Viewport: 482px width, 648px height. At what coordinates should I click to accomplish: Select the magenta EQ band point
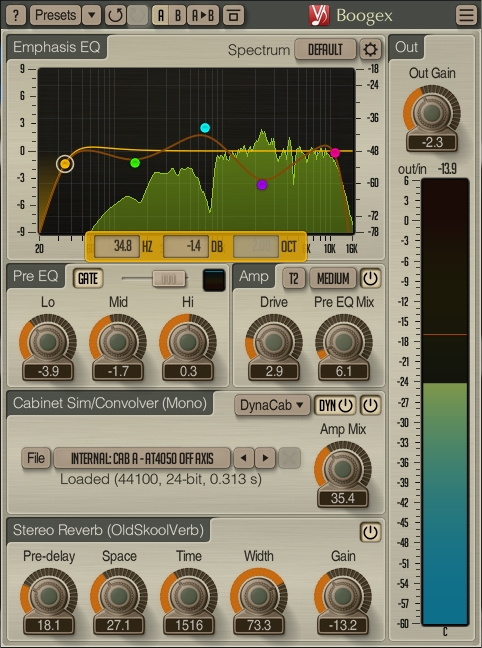click(335, 153)
